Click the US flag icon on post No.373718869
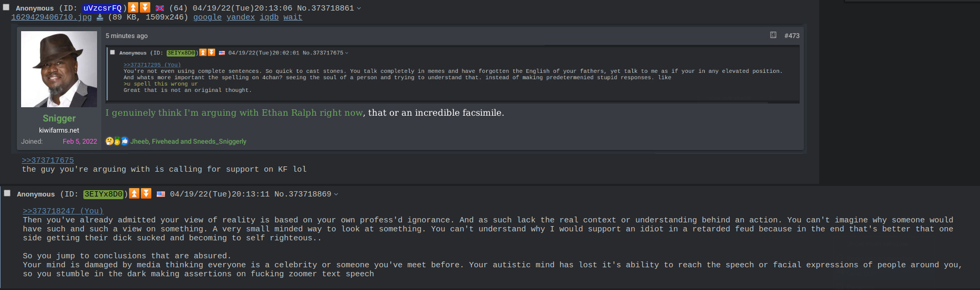This screenshot has height=290, width=980. tap(161, 194)
